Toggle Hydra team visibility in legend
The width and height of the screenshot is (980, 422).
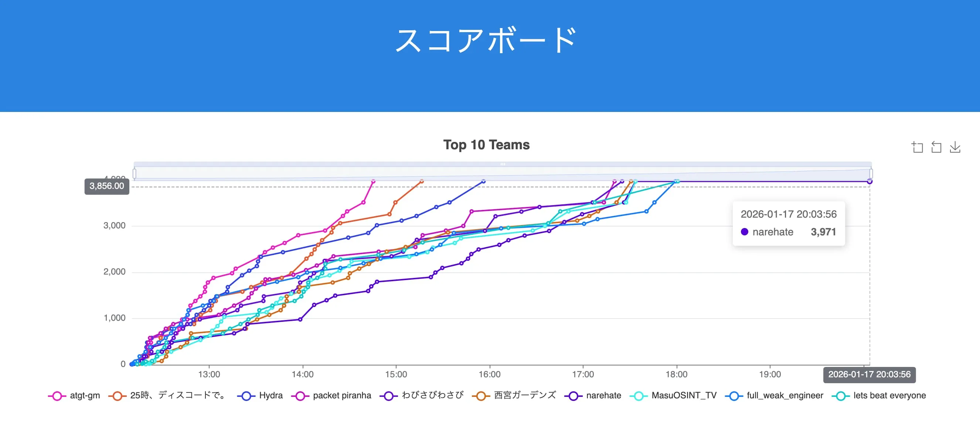(x=260, y=396)
